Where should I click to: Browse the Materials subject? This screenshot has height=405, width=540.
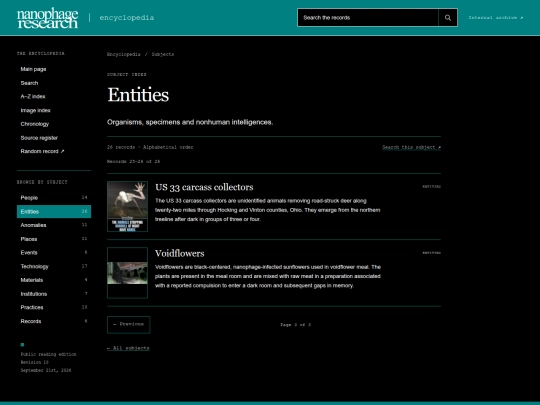point(54,280)
